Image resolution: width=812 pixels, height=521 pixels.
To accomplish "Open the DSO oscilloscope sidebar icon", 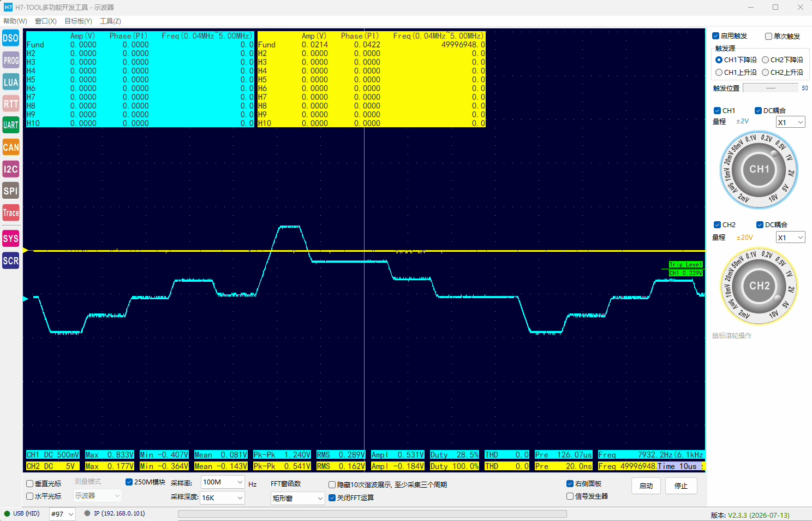I will pos(11,38).
